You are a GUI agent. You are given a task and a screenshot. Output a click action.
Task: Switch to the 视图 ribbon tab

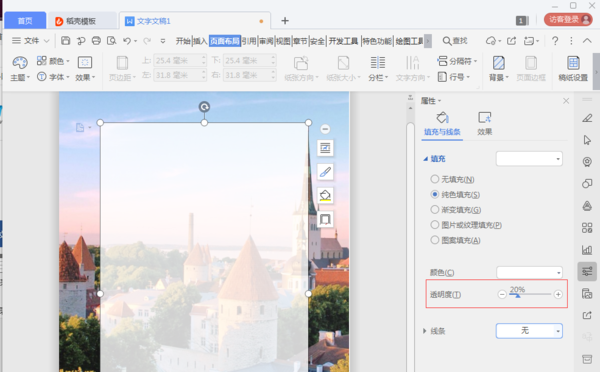click(x=283, y=41)
